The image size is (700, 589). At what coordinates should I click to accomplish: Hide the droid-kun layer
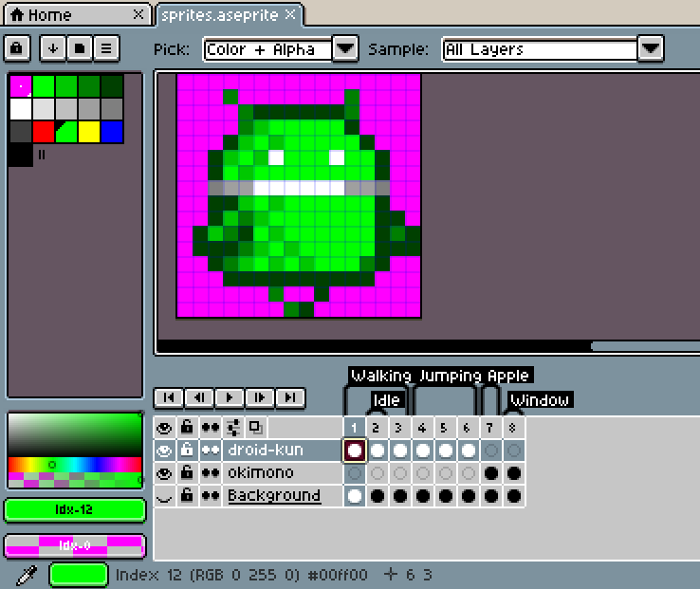pyautogui.click(x=164, y=450)
